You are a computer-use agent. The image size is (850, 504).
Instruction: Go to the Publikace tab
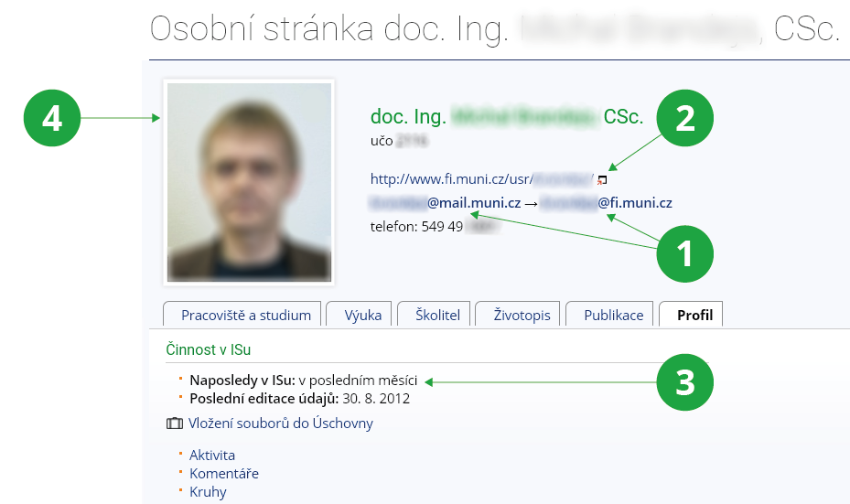click(x=613, y=315)
